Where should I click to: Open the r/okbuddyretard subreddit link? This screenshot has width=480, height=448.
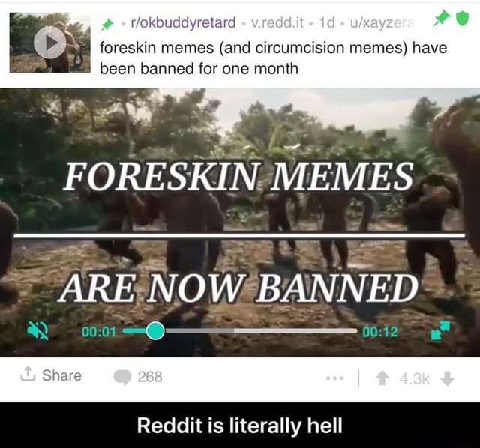point(183,22)
